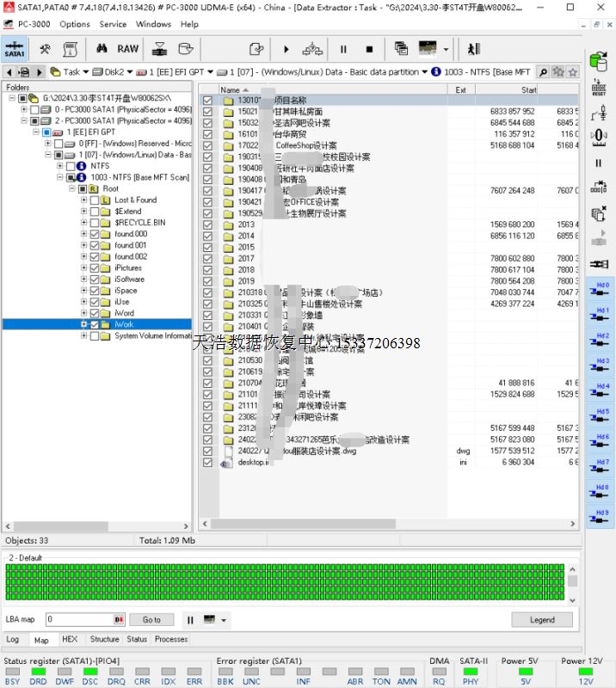
Task: Click the Legend button
Action: click(541, 619)
